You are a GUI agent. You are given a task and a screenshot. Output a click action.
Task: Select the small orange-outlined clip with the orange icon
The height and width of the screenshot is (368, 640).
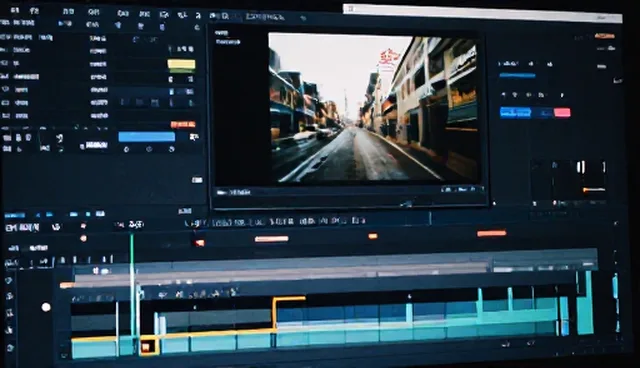[x=149, y=346]
